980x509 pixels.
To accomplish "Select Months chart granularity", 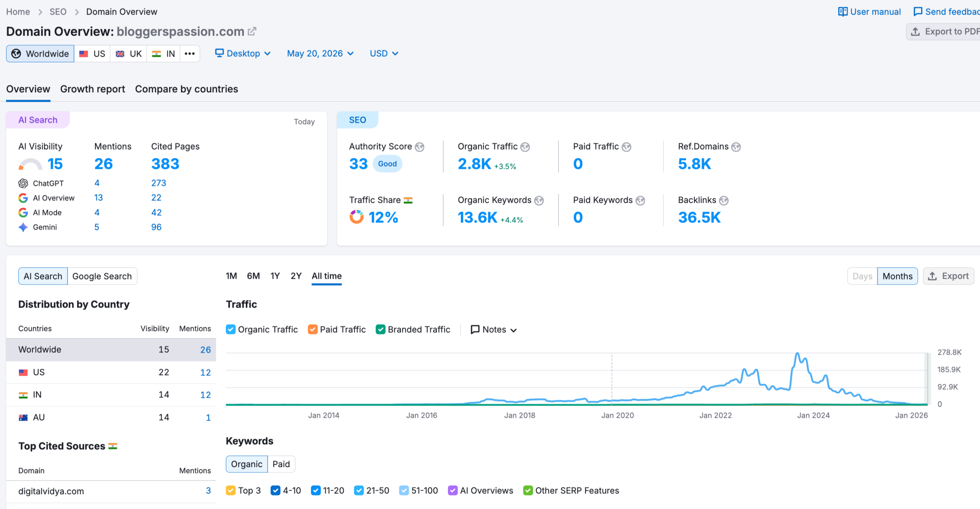I will click(x=897, y=276).
